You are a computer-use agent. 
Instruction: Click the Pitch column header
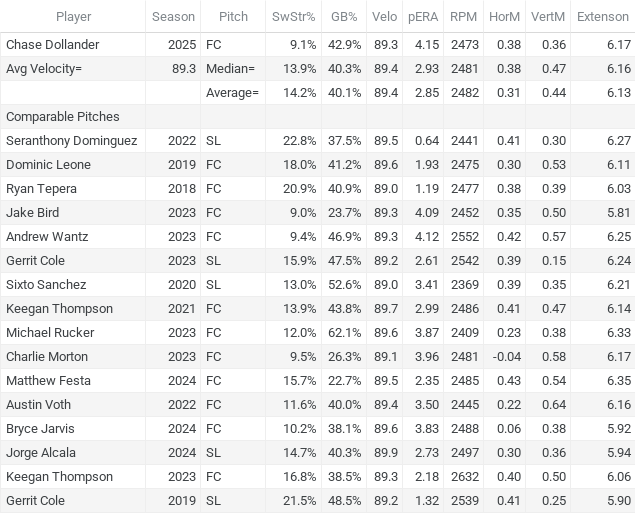pos(233,17)
